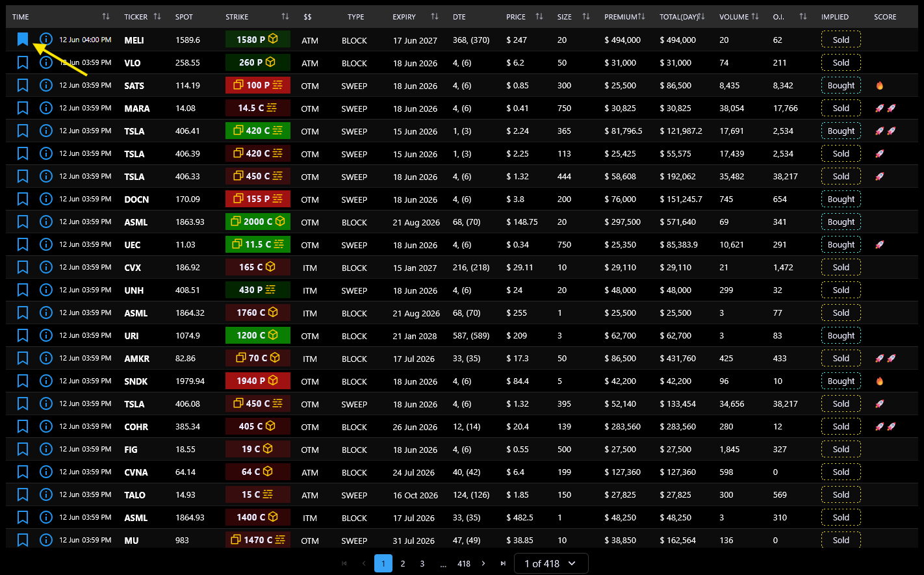Click the 1580 P strike badge for MELI
Viewport: 924px width, 575px height.
pos(258,40)
